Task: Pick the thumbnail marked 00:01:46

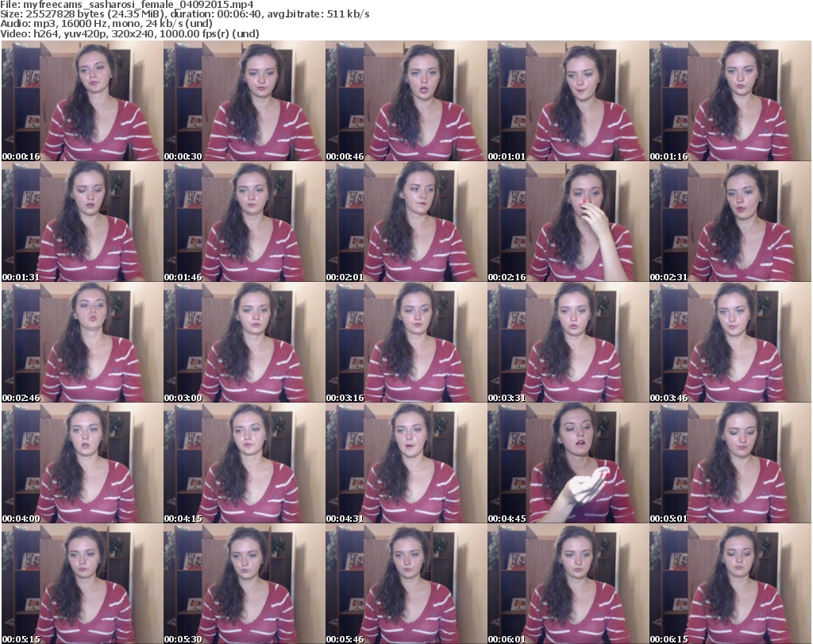Action: (x=244, y=222)
